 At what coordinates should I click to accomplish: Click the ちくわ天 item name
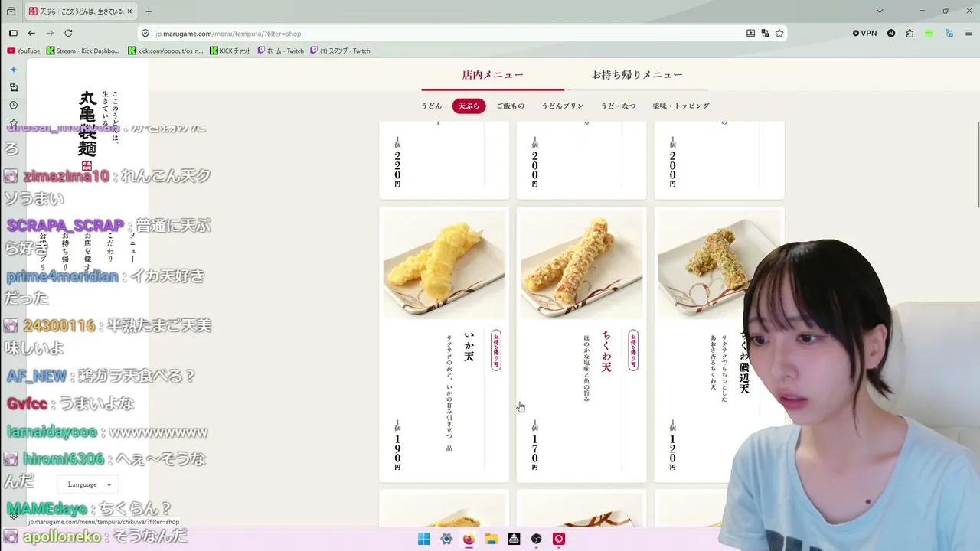tap(606, 352)
